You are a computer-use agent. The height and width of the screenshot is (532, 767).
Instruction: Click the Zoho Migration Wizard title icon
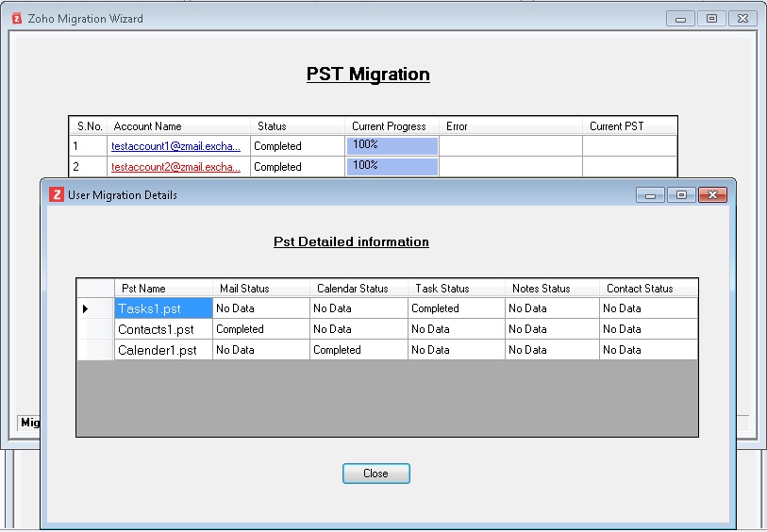(16, 18)
